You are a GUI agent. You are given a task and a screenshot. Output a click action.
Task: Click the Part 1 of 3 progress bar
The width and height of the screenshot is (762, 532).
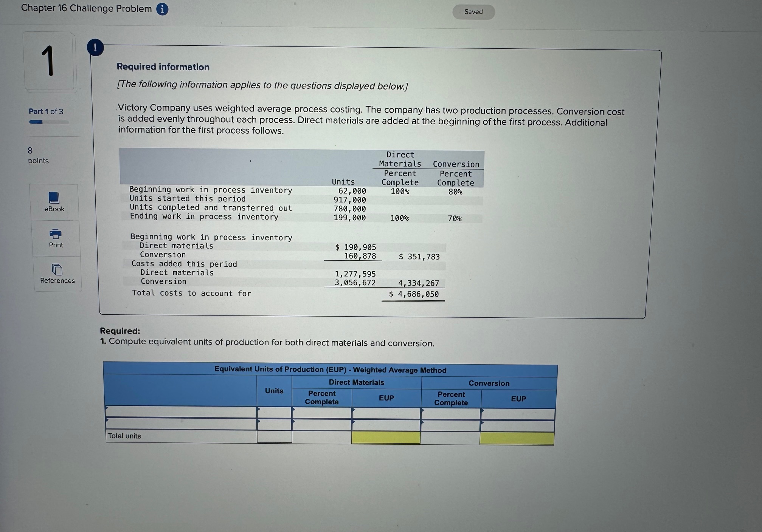49,122
